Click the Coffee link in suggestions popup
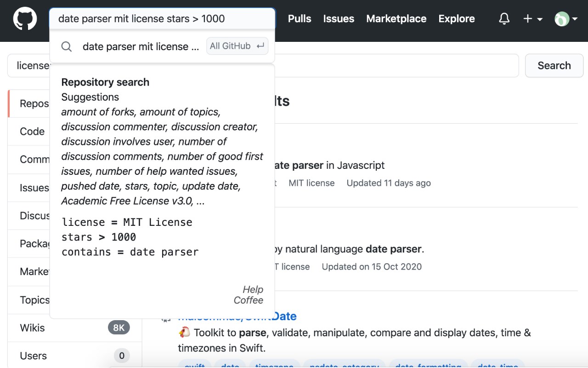Viewport: 588px width, 368px height. [248, 300]
